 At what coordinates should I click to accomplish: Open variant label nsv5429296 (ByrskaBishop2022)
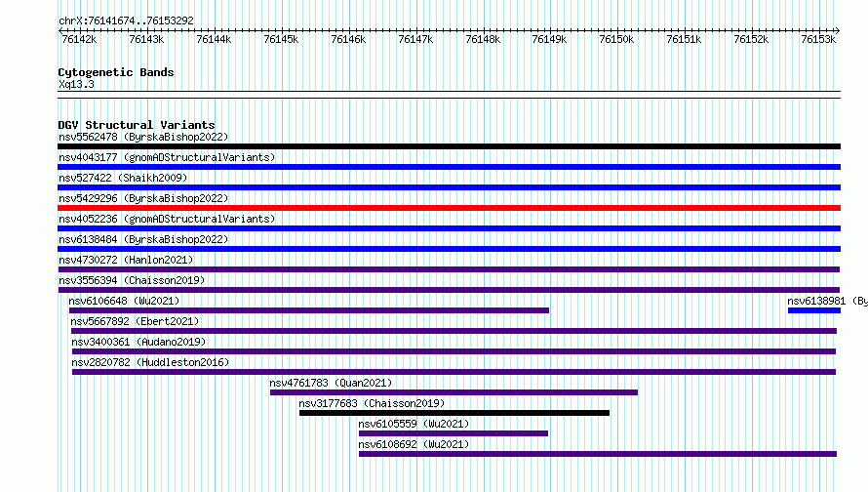(143, 198)
